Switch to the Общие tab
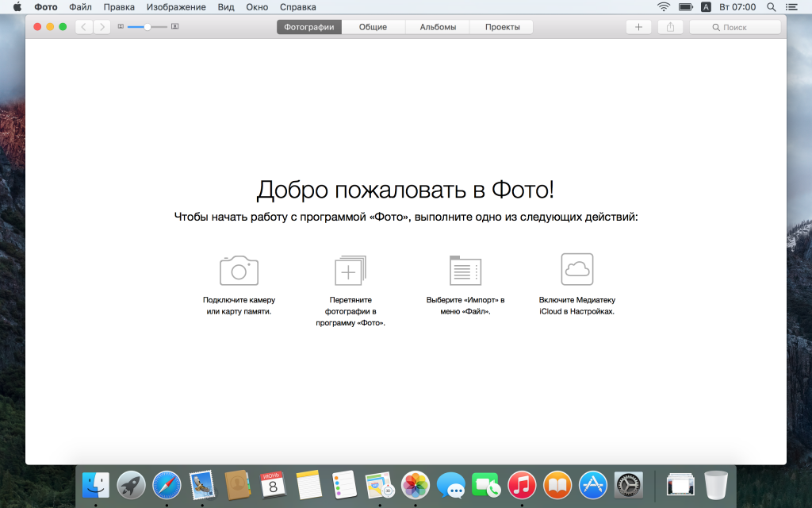812x508 pixels. click(373, 27)
